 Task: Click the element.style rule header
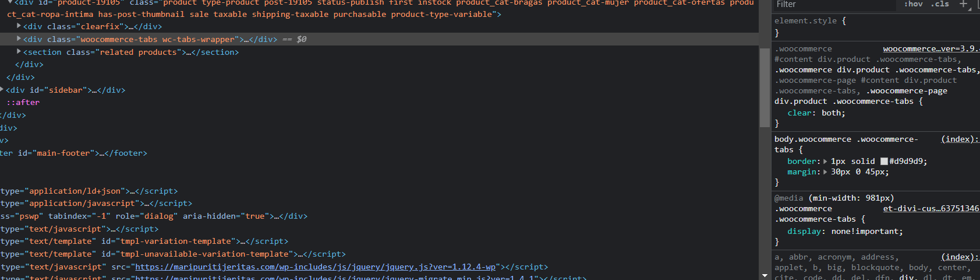(x=810, y=21)
